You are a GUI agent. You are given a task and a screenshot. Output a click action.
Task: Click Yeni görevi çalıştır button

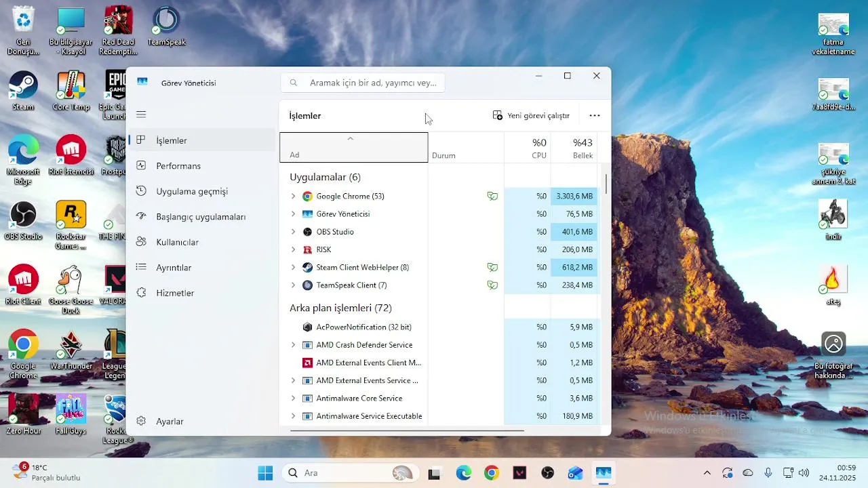tap(531, 116)
